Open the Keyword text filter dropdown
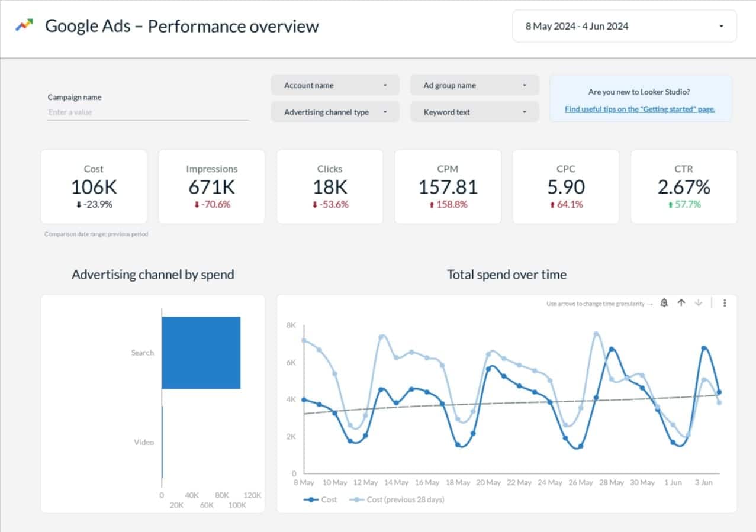This screenshot has width=756, height=532. pyautogui.click(x=474, y=112)
